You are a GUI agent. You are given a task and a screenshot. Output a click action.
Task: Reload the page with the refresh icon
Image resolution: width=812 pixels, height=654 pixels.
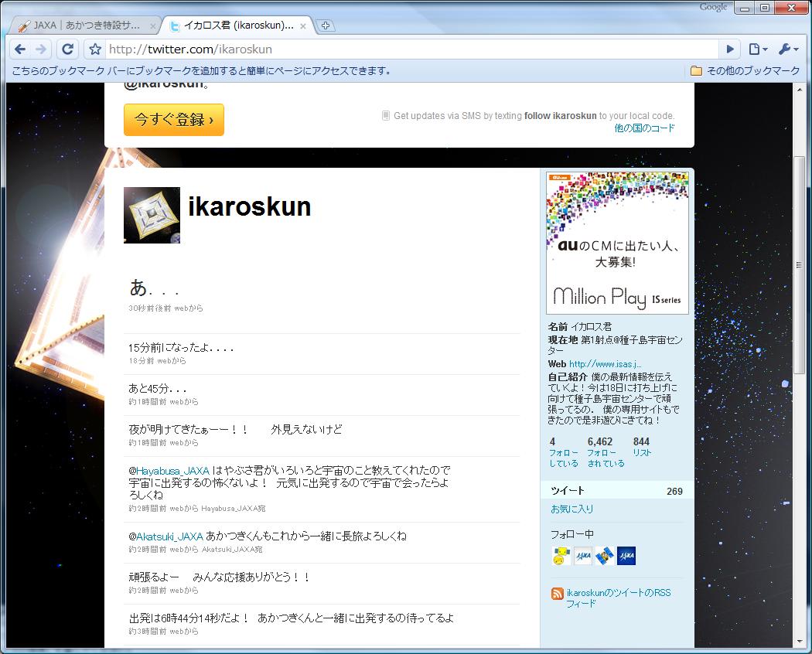[x=67, y=49]
